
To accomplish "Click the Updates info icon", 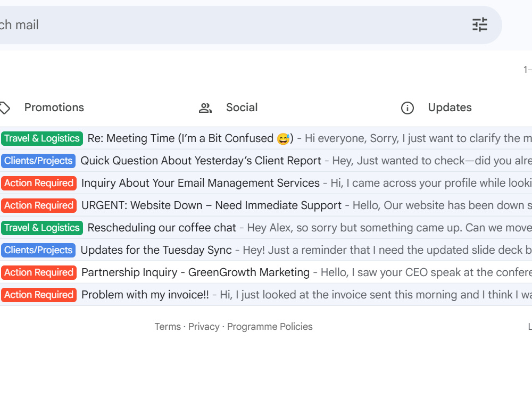I will [x=407, y=108].
